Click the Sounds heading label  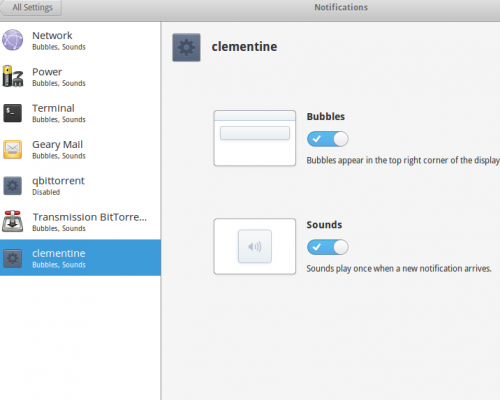tap(324, 225)
